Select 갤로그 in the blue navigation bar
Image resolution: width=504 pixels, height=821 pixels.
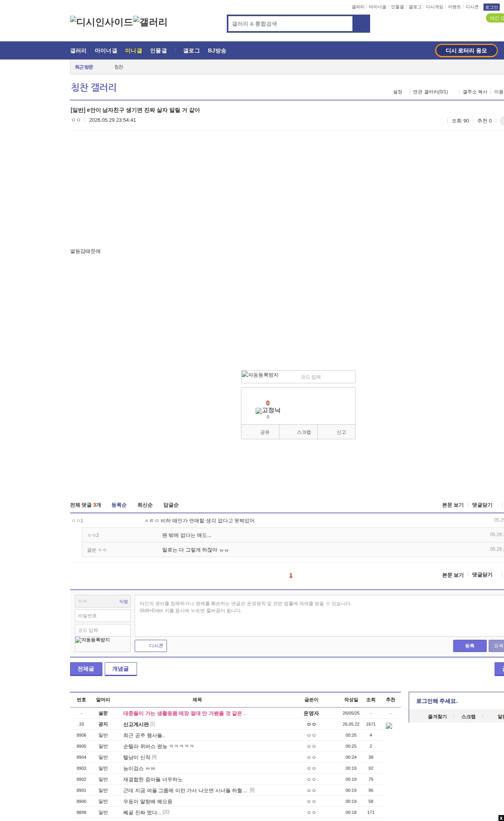tap(191, 51)
